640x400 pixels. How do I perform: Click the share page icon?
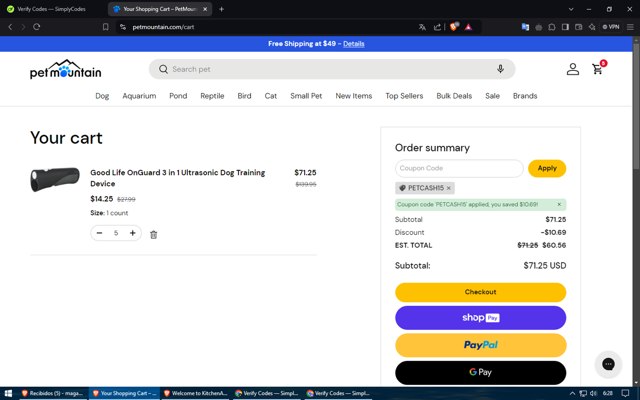437,27
